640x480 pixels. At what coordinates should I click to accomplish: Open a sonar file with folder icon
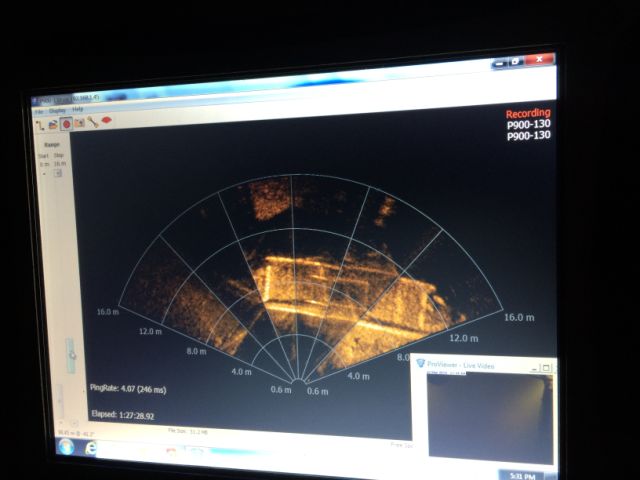(53, 124)
